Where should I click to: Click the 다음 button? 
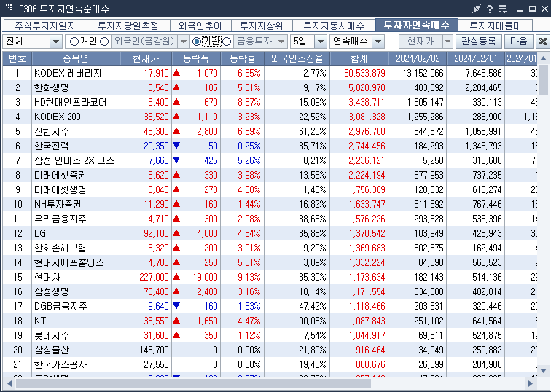[x=519, y=42]
